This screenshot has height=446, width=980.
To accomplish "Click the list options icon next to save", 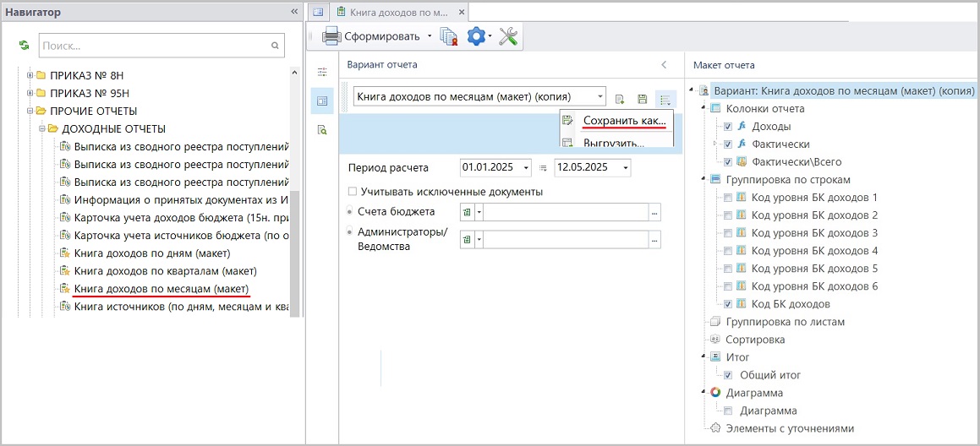I will [665, 99].
